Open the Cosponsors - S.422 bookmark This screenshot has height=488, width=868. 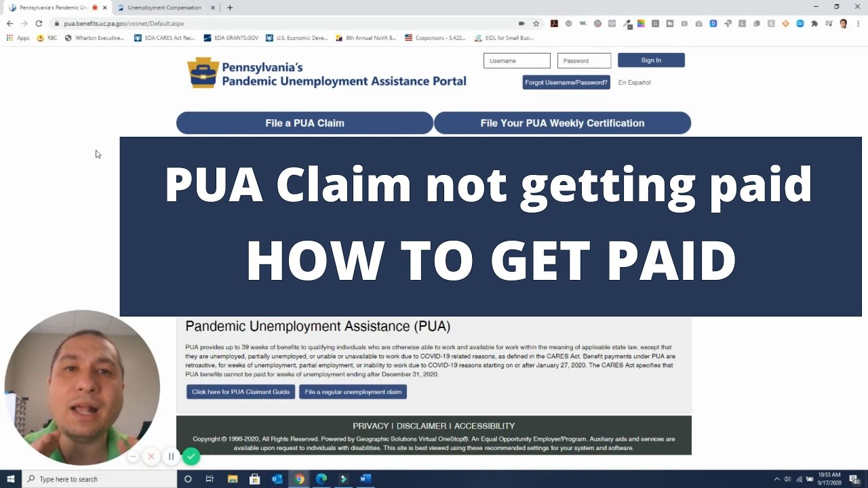point(435,38)
